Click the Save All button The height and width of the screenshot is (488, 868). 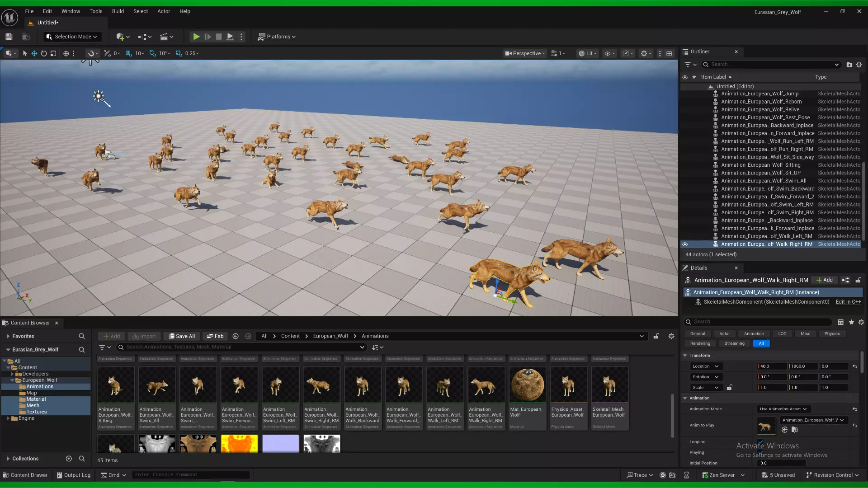coord(182,336)
